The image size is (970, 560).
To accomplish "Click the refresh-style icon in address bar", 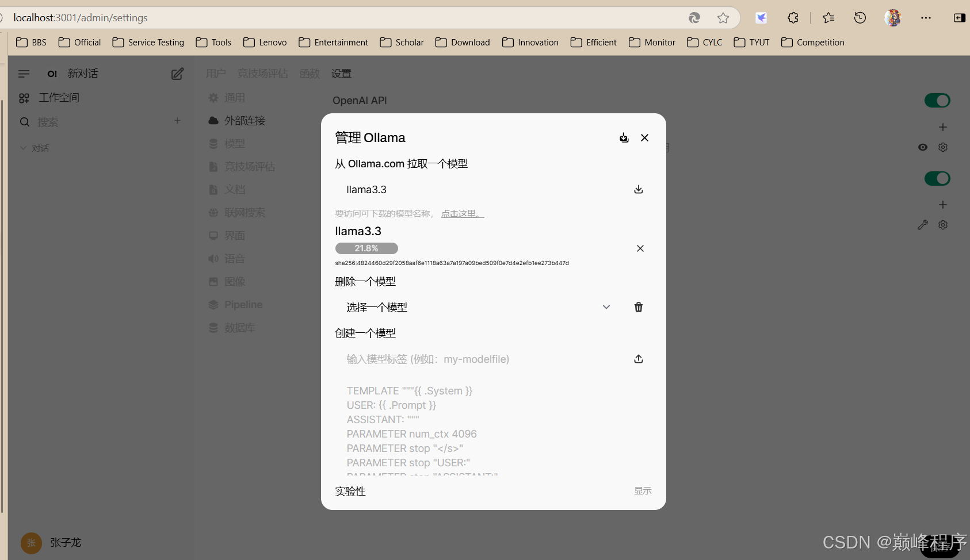I will pos(694,18).
